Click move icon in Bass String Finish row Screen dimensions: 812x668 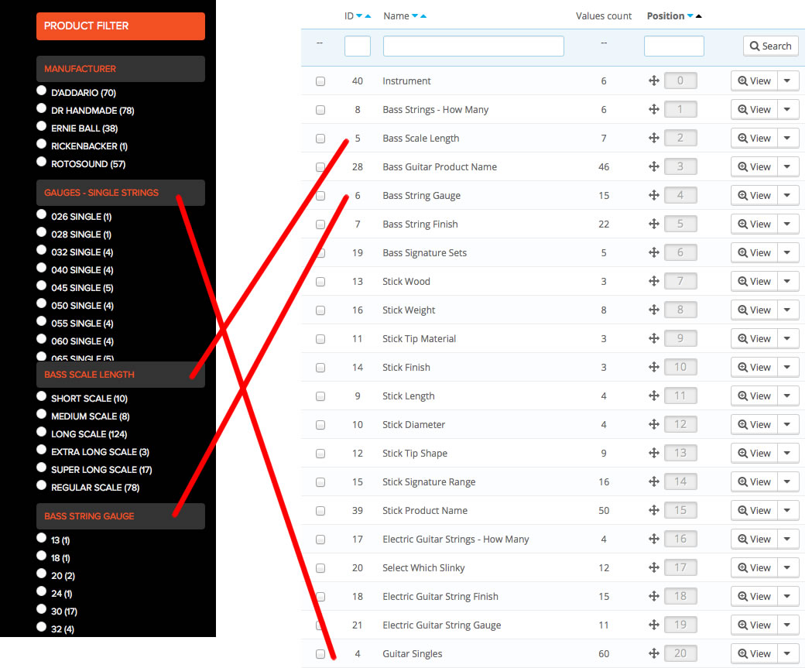654,224
